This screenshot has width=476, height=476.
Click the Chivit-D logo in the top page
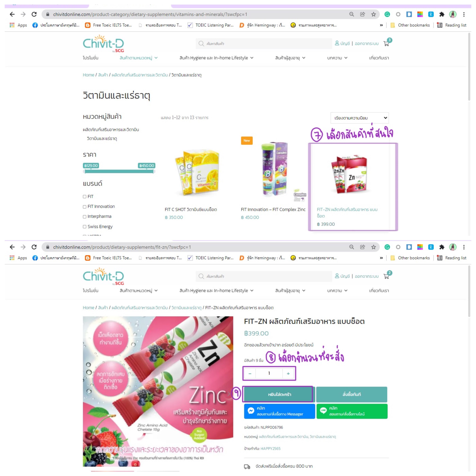(103, 44)
